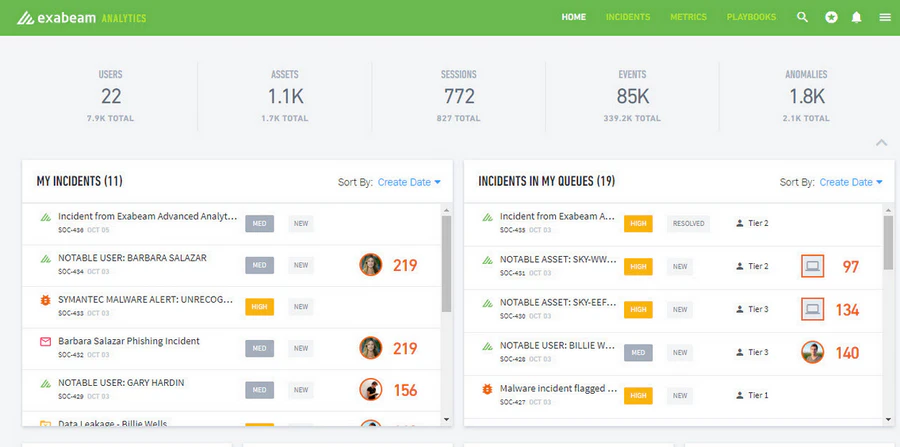900x447 pixels.
Task: Click NEW status on Phishing Incident row
Action: [301, 348]
